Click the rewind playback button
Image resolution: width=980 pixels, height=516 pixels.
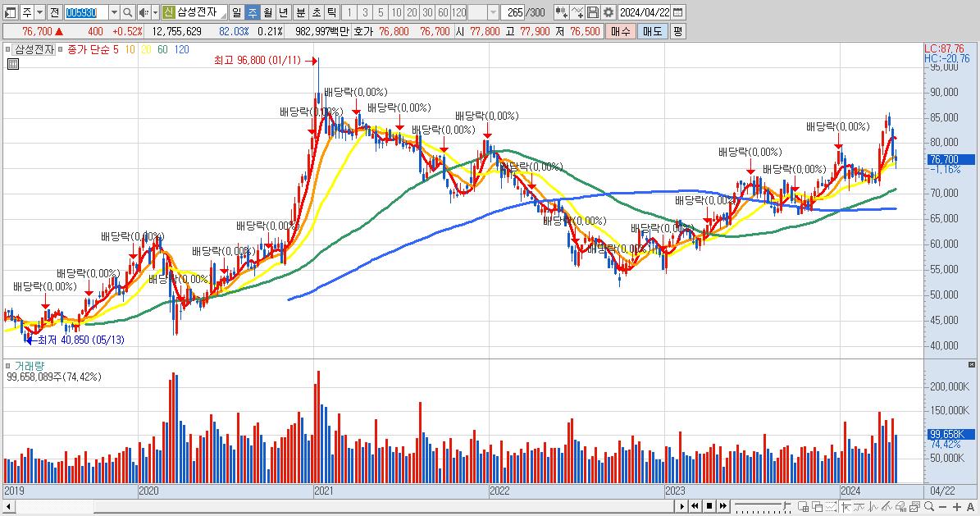pos(695,506)
